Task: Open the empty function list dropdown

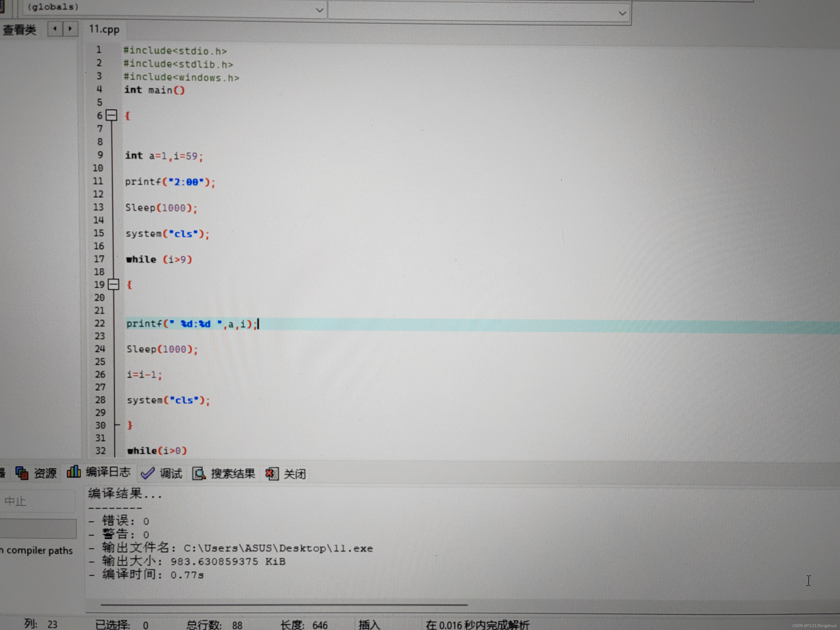Action: pos(622,13)
